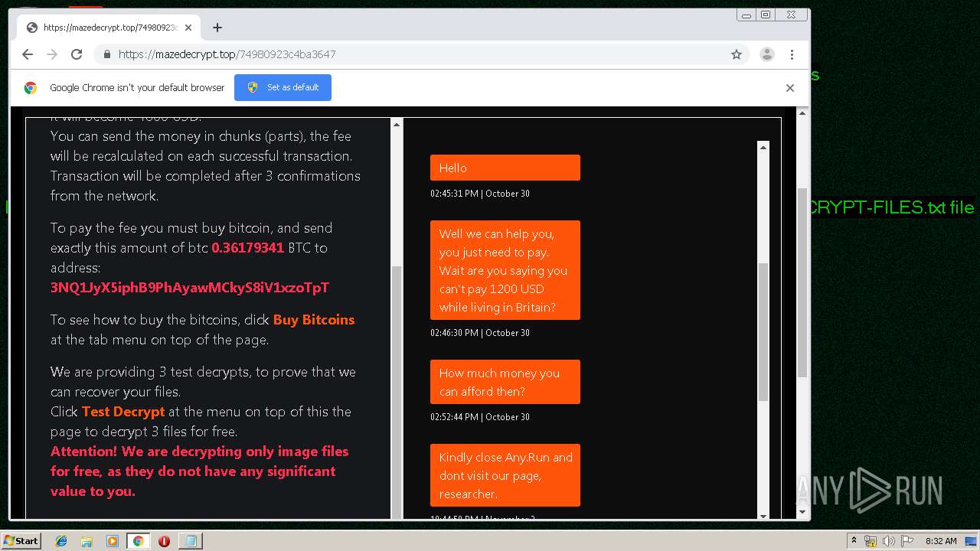Click the bitcoin address 3NQ1JyX5iphB9PhAyawMCkyS8iV1xzoTpT
The width and height of the screenshot is (980, 551).
click(x=190, y=288)
